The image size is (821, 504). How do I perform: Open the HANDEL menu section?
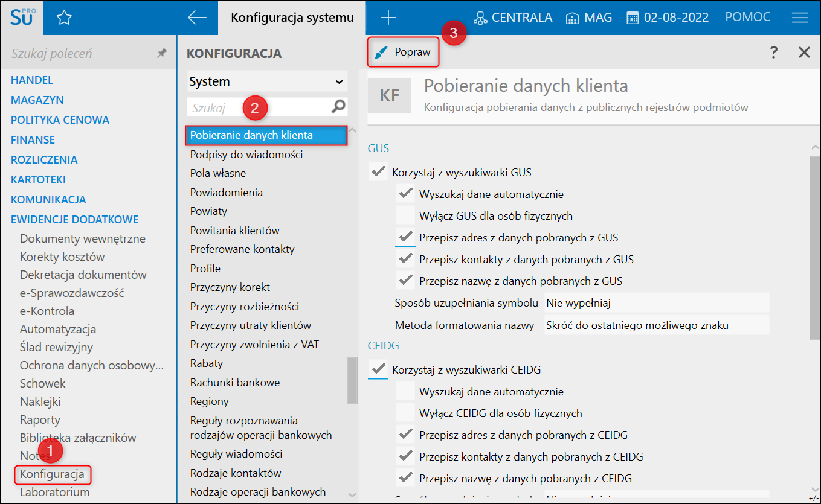[x=32, y=80]
